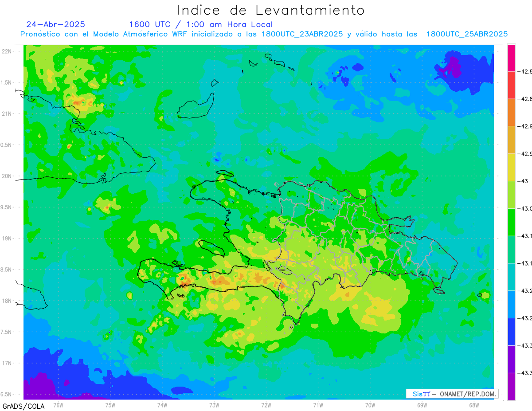Pick the lime yellow-green swatch in color bar

(511, 195)
